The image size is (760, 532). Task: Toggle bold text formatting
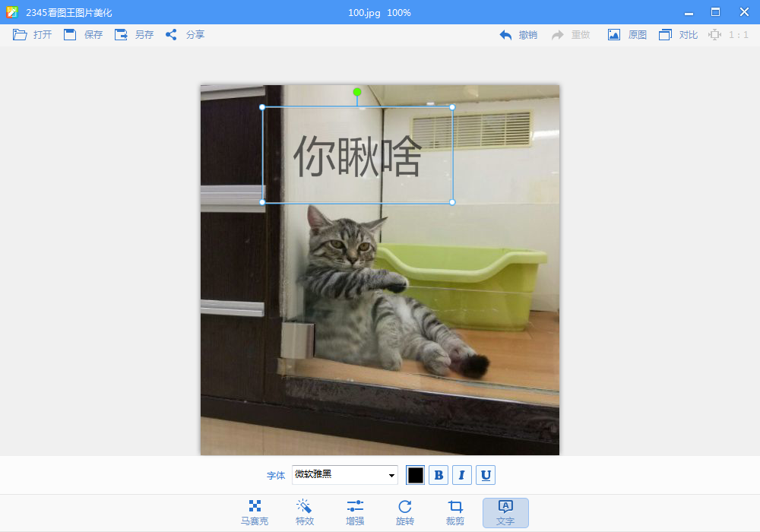[439, 475]
